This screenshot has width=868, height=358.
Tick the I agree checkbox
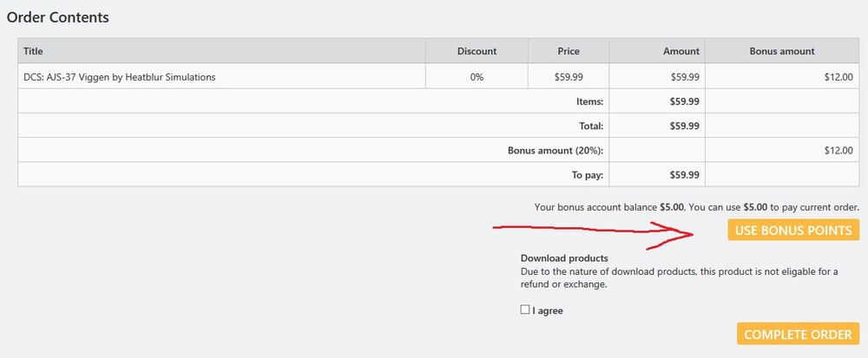525,309
